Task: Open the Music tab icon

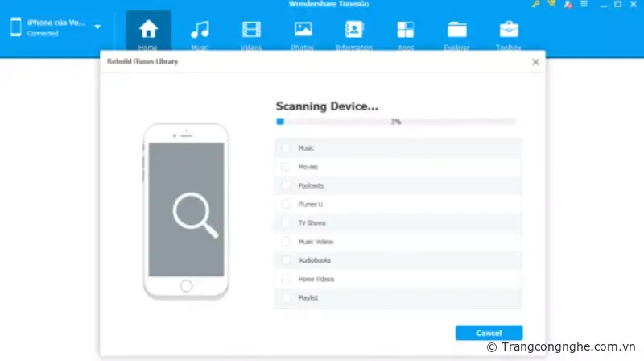Action: pos(199,31)
